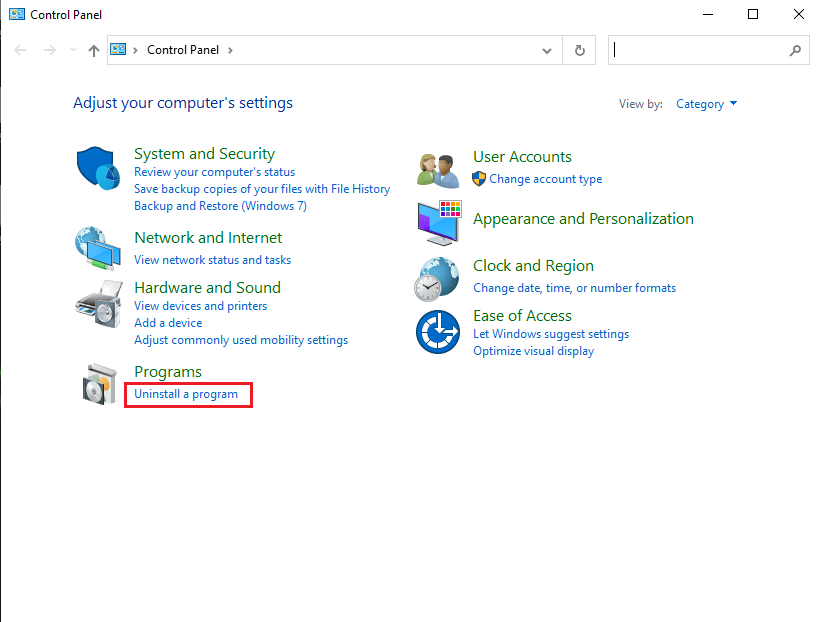This screenshot has height=622, width=822.
Task: Open Backup and Restore (Windows 7)
Action: 220,206
